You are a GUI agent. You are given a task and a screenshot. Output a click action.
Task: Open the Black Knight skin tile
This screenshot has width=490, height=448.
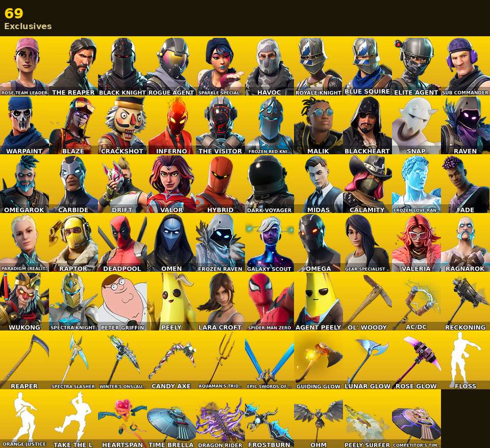pyautogui.click(x=122, y=66)
